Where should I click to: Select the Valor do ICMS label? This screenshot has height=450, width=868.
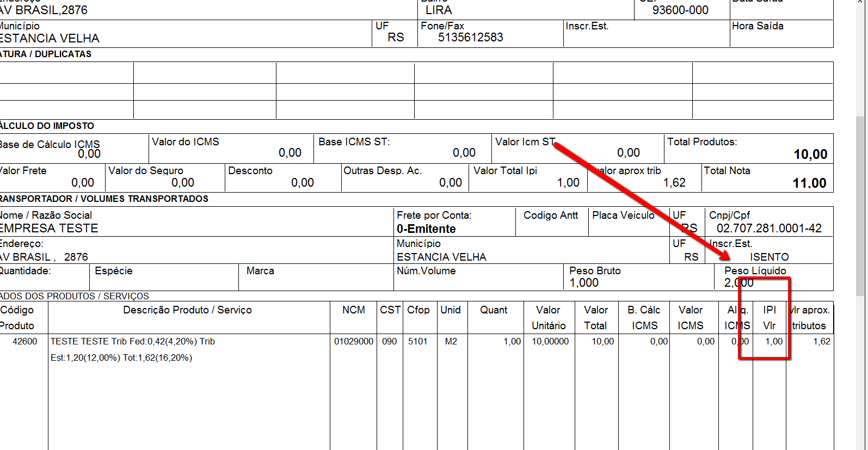coord(186,142)
